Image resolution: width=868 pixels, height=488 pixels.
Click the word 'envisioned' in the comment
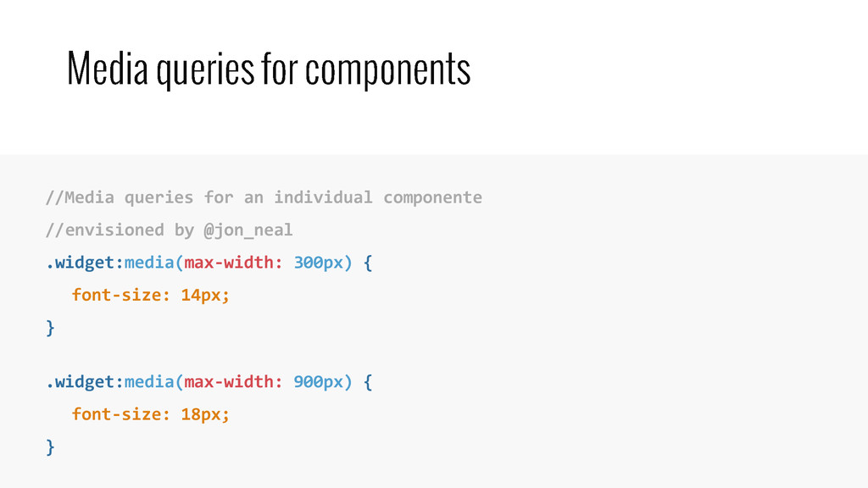[114, 230]
